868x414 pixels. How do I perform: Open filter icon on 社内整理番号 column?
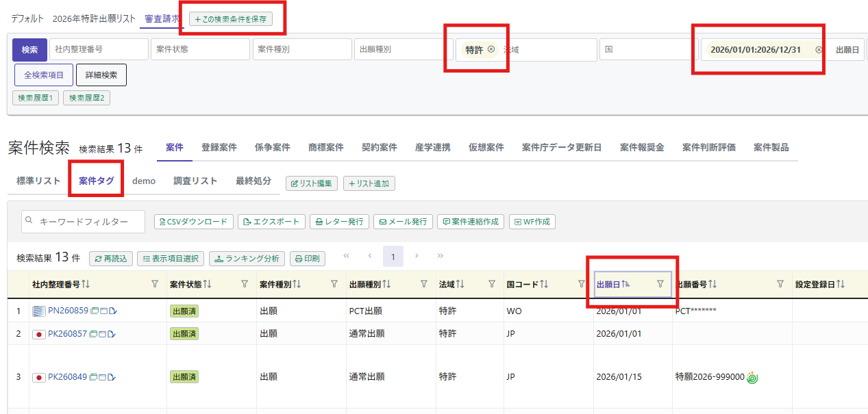(155, 284)
